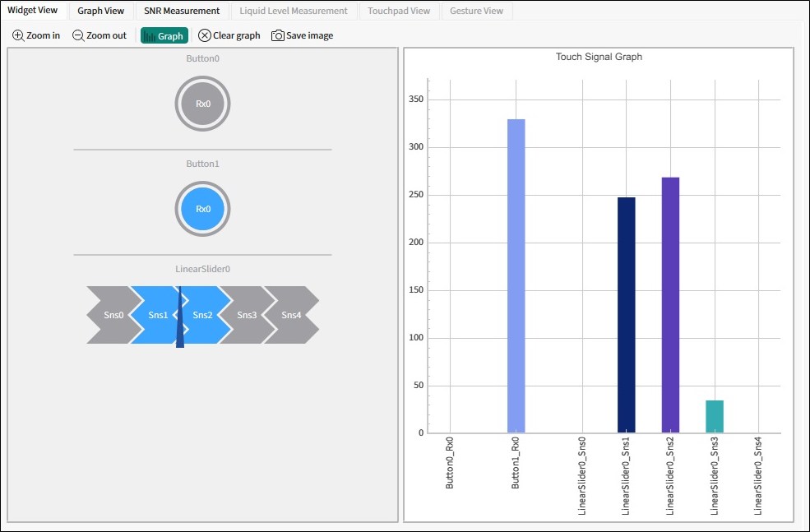The height and width of the screenshot is (532, 810).
Task: Click the purple LinearSlider0_Sns2 bar
Action: click(x=670, y=304)
